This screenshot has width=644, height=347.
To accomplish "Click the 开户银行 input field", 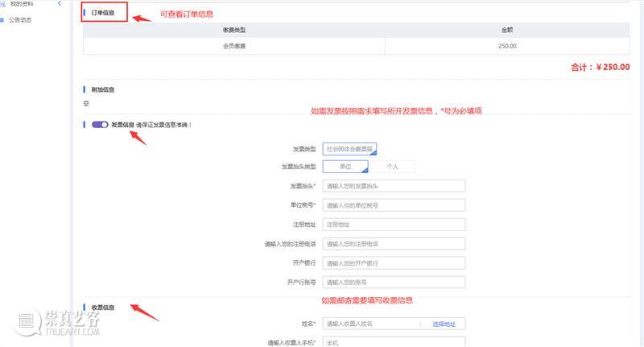I will pos(394,263).
